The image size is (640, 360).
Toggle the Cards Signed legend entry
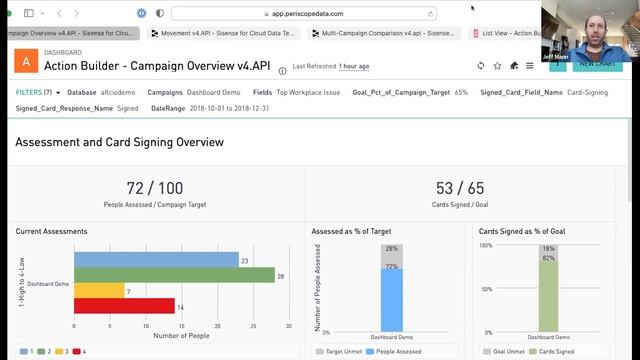[551, 351]
